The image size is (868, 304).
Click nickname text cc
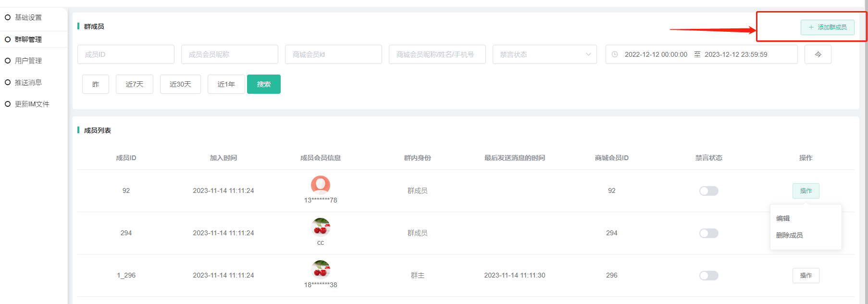tap(321, 243)
